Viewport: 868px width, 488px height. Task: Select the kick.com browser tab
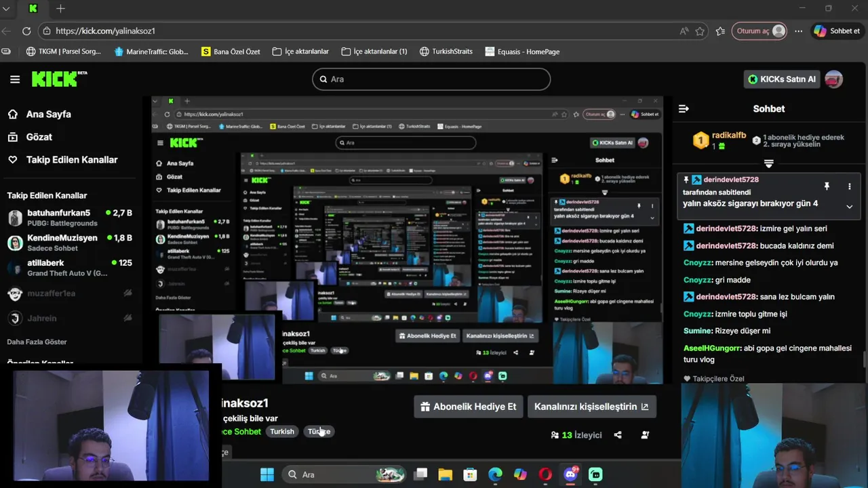point(33,9)
